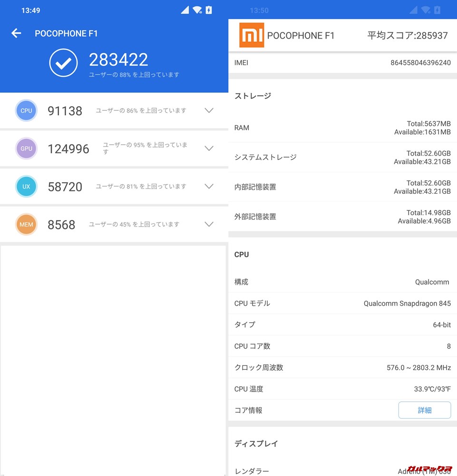Expand the UX 58720 score details
Viewport: 457px width, 476px height.
point(209,186)
